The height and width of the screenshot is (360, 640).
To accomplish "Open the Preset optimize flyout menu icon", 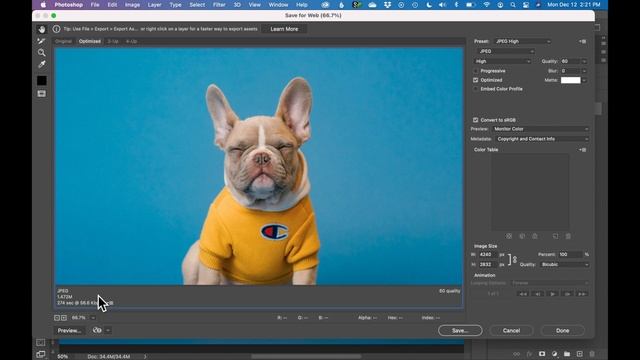I will 582,41.
